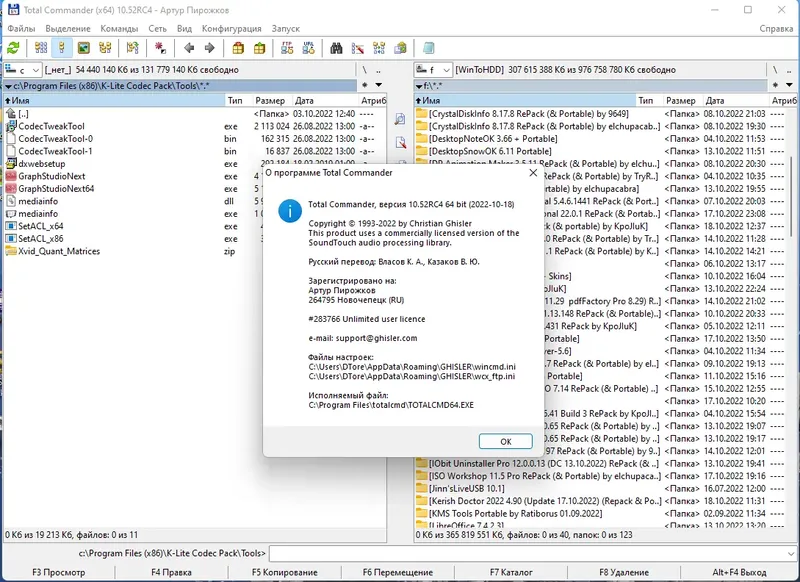The height and width of the screenshot is (582, 800).
Task: Open the left panel drive c dropdown
Action: 22,70
